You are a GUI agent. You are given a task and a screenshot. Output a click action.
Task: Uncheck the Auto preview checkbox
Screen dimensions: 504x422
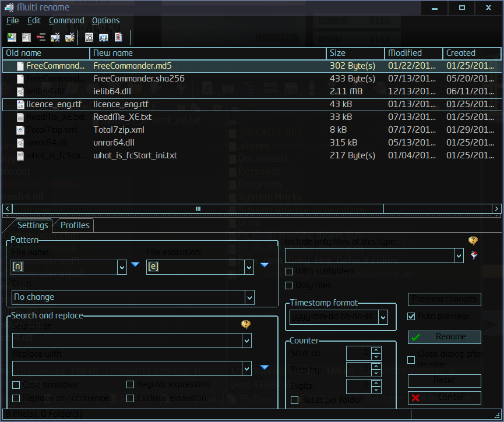(x=411, y=316)
